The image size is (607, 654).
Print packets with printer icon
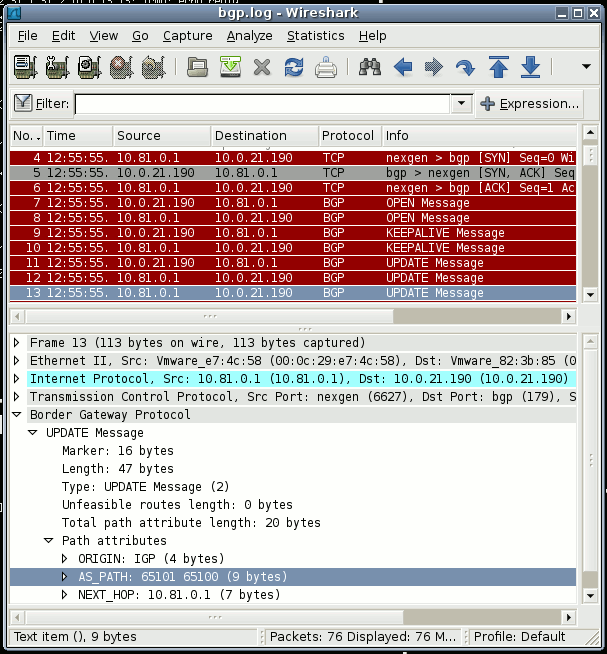coord(326,67)
